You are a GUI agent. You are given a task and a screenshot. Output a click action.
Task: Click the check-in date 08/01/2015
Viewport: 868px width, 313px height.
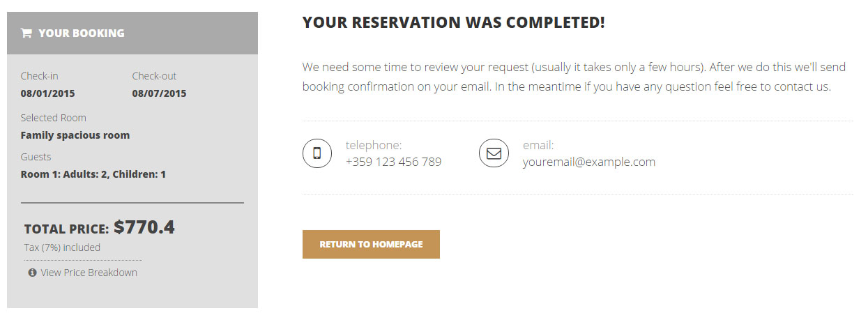(47, 93)
